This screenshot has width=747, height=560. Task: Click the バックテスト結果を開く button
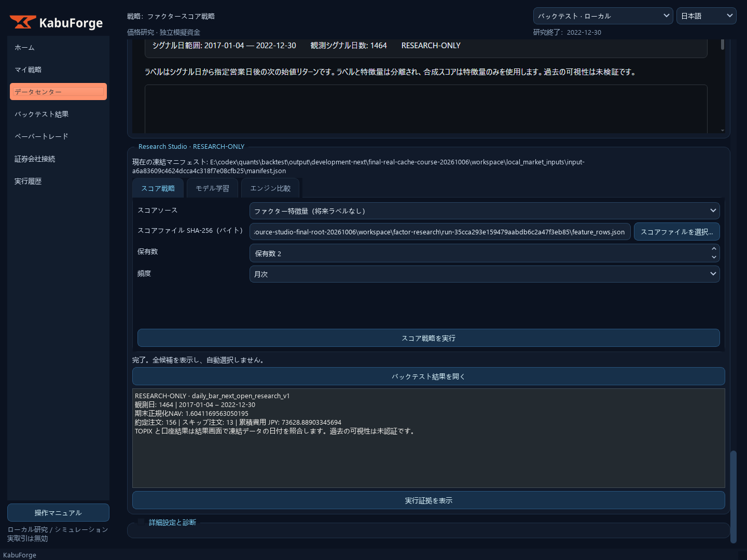(x=428, y=376)
